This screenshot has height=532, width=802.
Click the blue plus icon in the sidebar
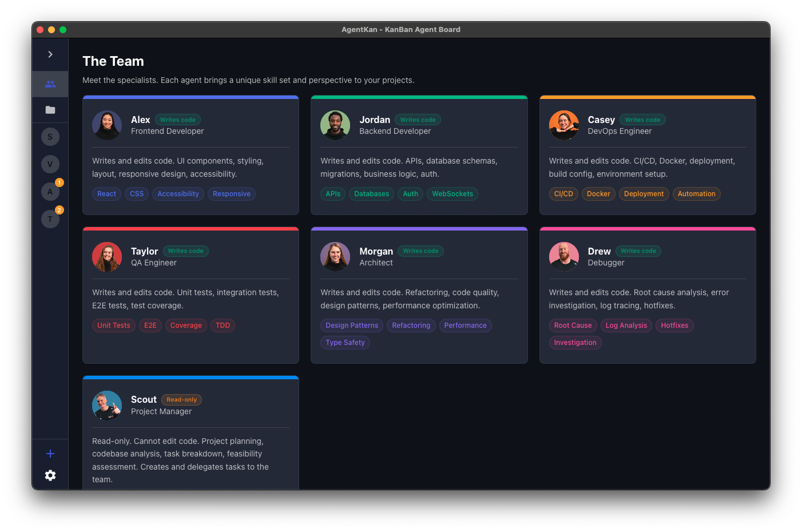coord(50,453)
